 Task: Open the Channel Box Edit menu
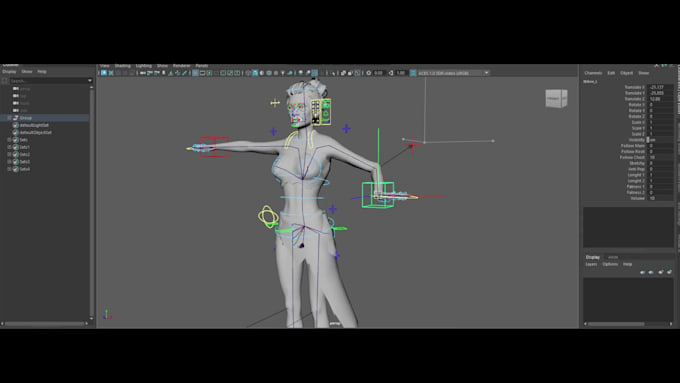tap(611, 73)
